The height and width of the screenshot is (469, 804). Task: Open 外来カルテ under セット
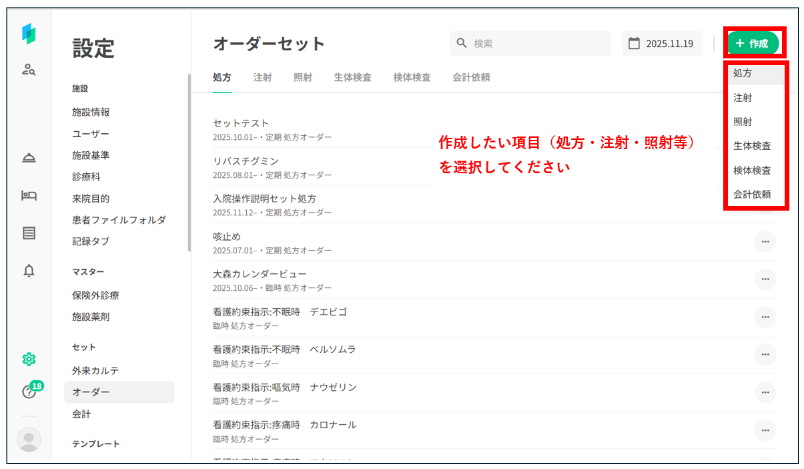tap(95, 370)
